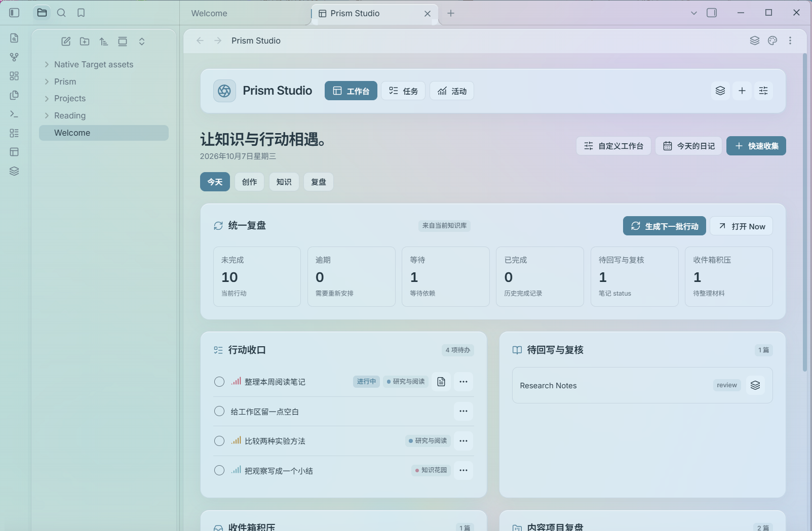Open command palette terminal icon
Image resolution: width=812 pixels, height=531 pixels.
click(x=14, y=114)
